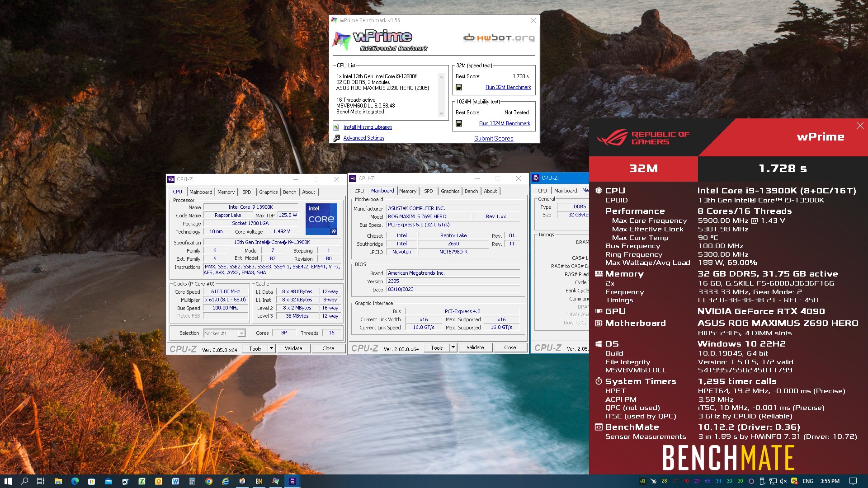Screen dimensions: 868x488
Task: Click the CPU List scrollbar down arrow in wPrime
Action: (x=441, y=114)
